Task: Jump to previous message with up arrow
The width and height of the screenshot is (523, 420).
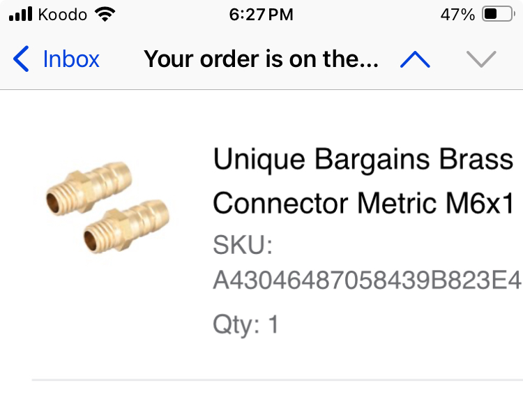Action: (415, 60)
